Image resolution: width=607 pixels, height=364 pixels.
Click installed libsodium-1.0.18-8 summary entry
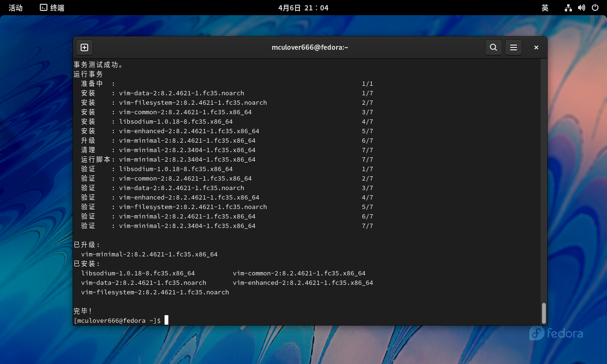[x=138, y=273]
